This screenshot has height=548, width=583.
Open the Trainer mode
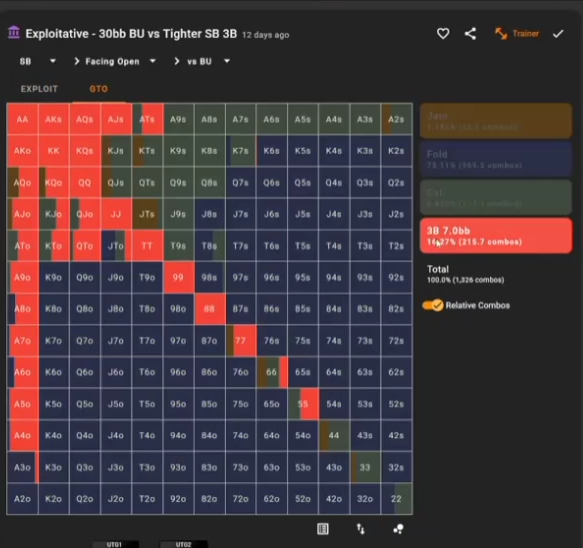pos(517,34)
